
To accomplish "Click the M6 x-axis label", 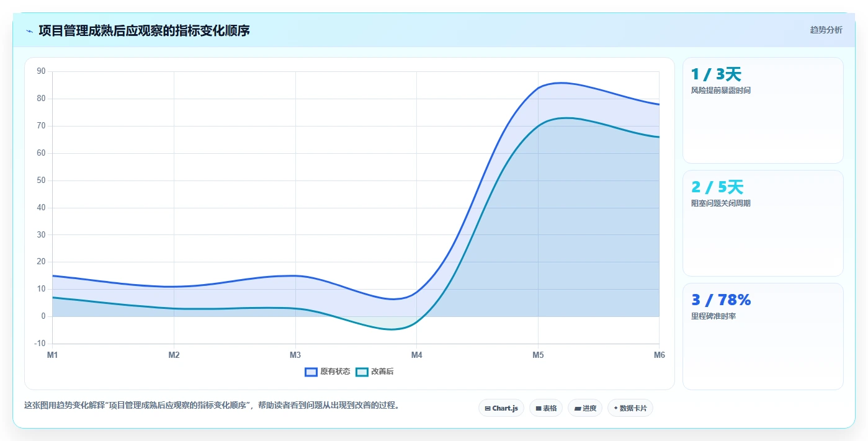I will tap(659, 355).
